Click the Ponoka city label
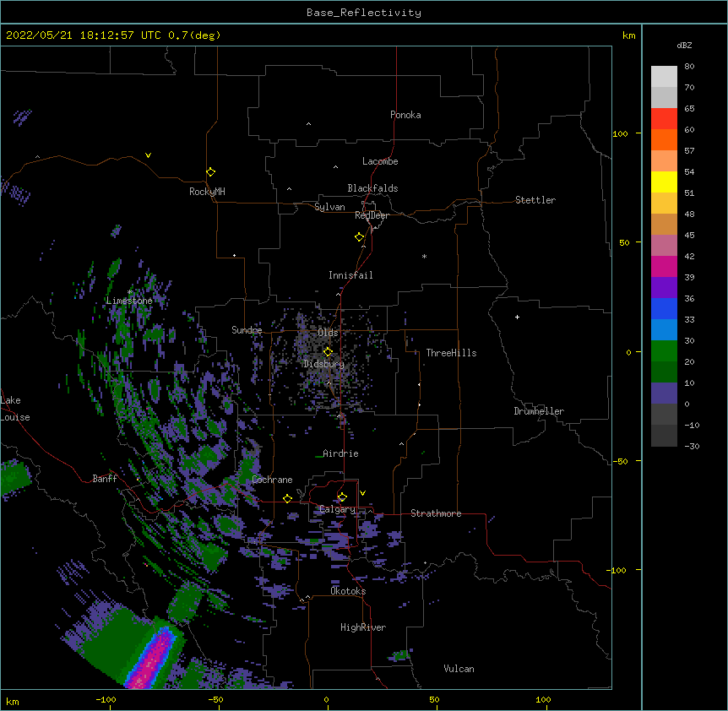The image size is (728, 711). pos(405,115)
